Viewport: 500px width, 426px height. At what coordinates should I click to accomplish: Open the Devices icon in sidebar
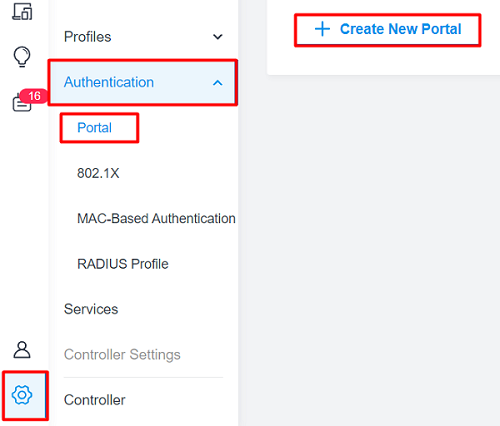pos(22,11)
